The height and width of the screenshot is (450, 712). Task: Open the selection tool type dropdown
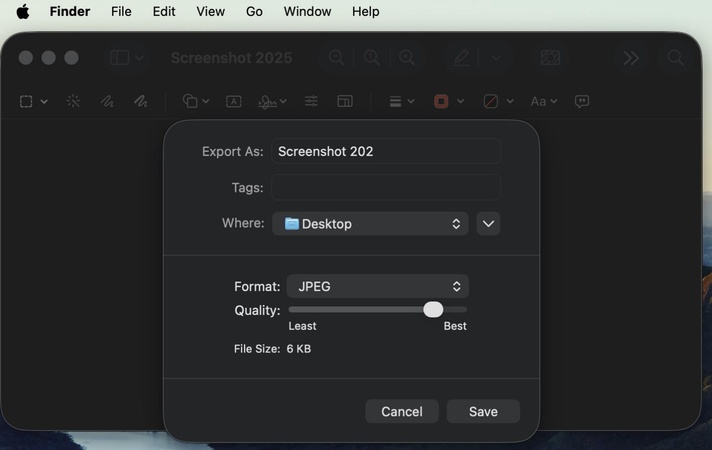tap(44, 101)
